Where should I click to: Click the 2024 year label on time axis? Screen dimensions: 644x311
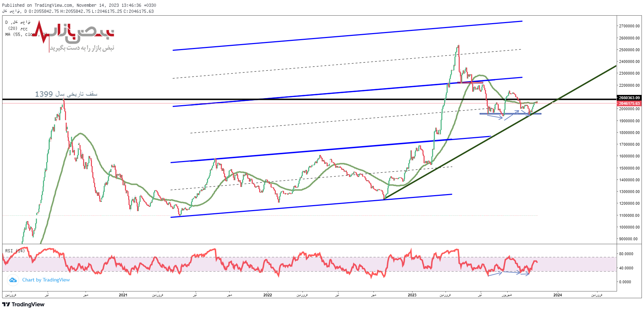[558, 295]
